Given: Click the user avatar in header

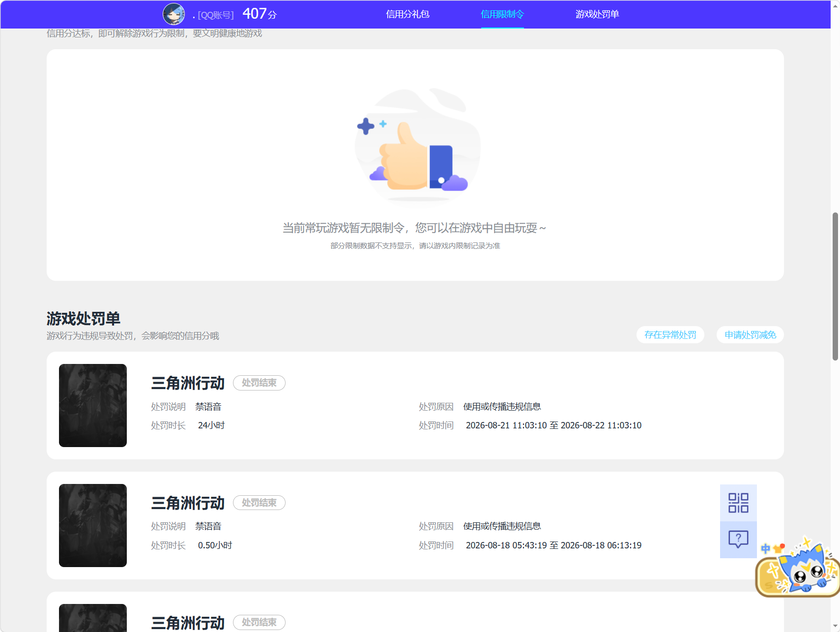Looking at the screenshot, I should (x=174, y=14).
